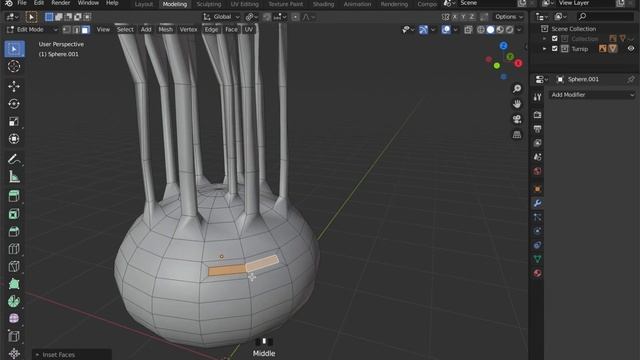The width and height of the screenshot is (640, 360).
Task: Enable edge select mode
Action: (x=76, y=29)
